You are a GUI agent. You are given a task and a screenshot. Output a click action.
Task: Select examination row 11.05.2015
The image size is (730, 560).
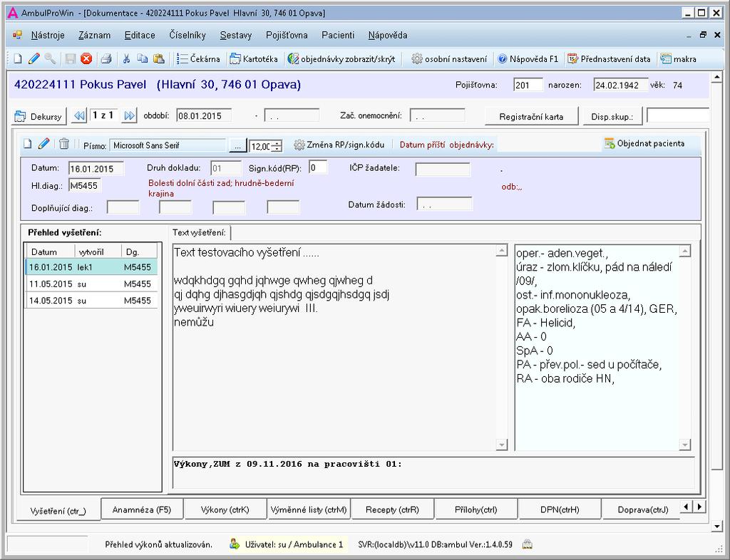[91, 284]
